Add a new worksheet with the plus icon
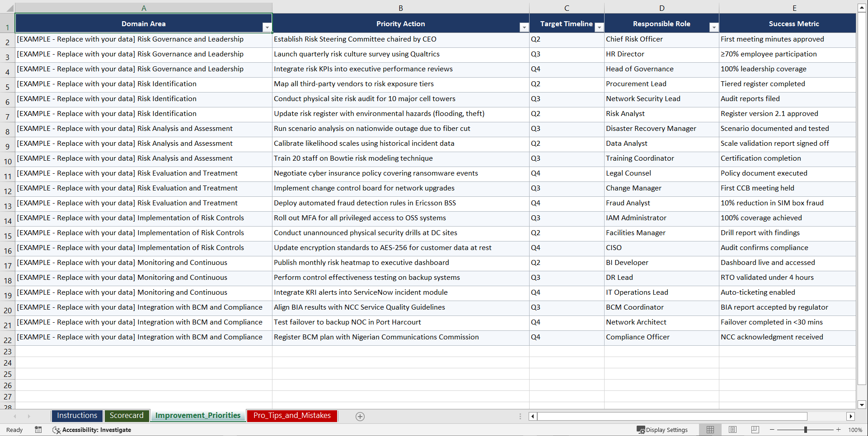The width and height of the screenshot is (868, 436). tap(360, 416)
